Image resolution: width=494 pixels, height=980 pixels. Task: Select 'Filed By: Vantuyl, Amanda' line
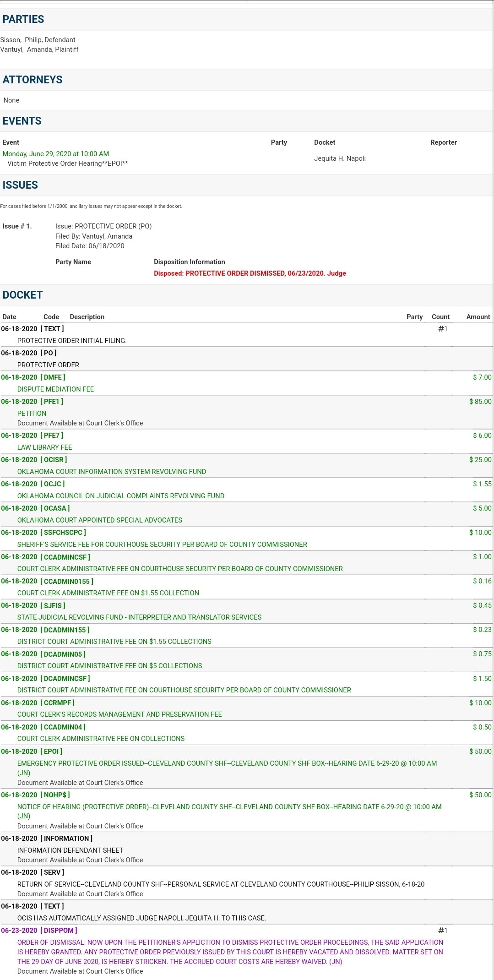pyautogui.click(x=94, y=236)
